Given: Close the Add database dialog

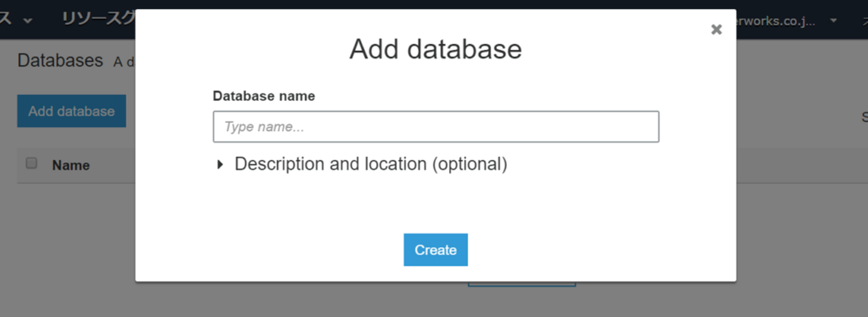Looking at the screenshot, I should pos(716,30).
